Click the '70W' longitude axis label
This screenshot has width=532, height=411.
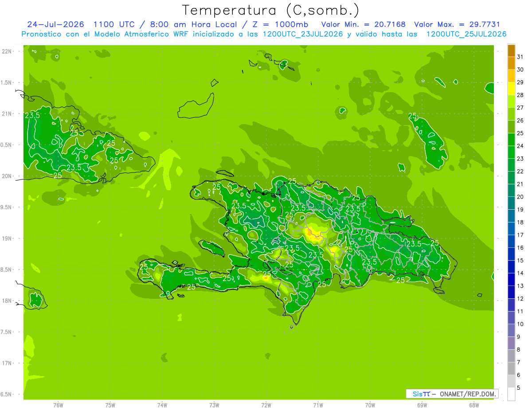(370, 405)
